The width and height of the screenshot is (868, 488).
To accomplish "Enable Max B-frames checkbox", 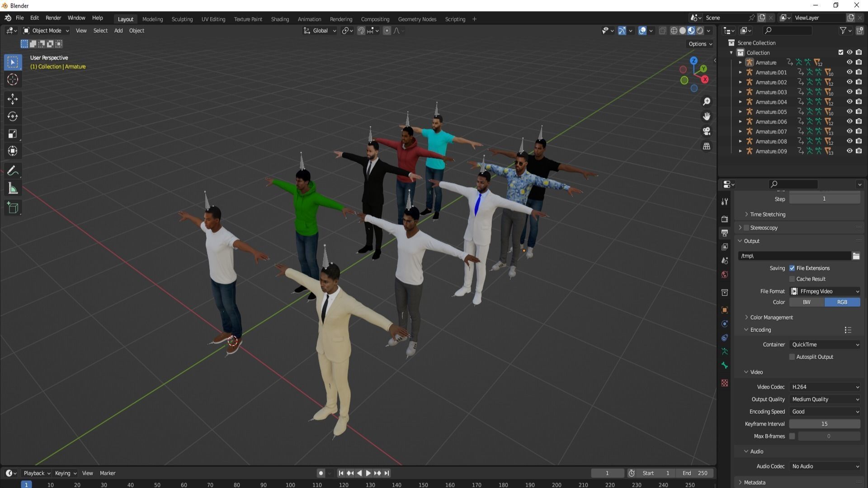I will click(792, 436).
